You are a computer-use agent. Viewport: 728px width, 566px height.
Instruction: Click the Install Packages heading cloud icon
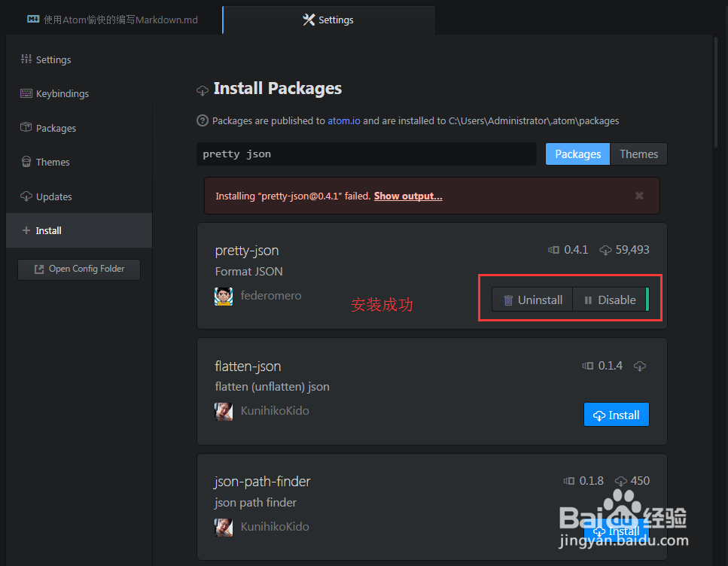(203, 90)
